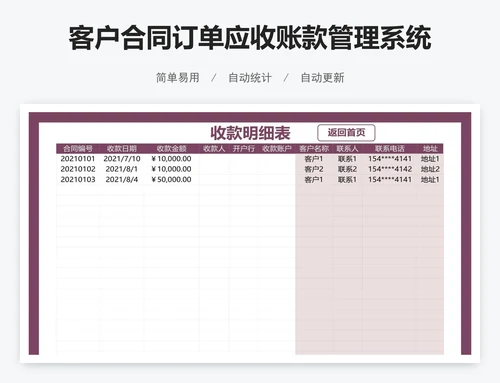Select the 开户行 column header
The height and width of the screenshot is (383, 500).
[244, 149]
